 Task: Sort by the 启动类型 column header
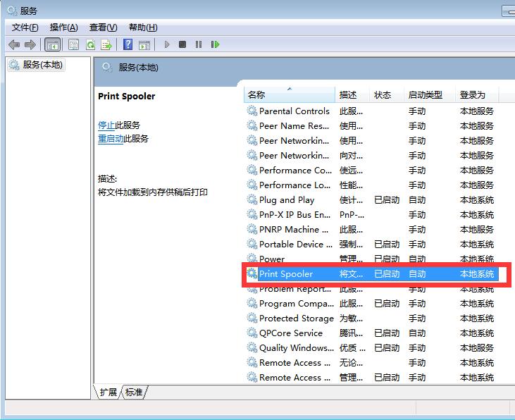(425, 94)
